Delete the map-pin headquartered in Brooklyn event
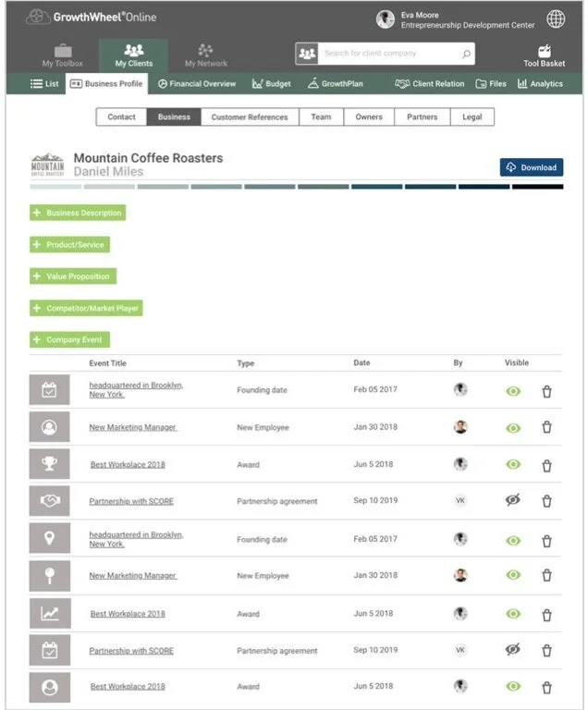The width and height of the screenshot is (588, 710). 546,541
